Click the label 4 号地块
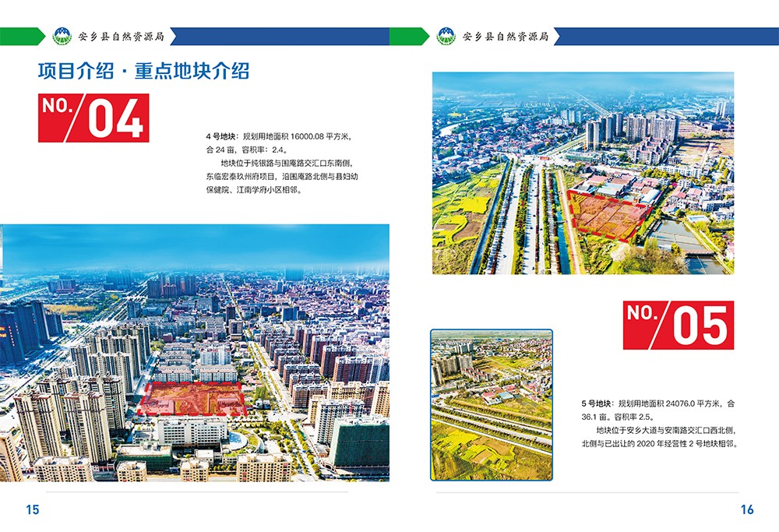Image resolution: width=779 pixels, height=532 pixels. 220,136
